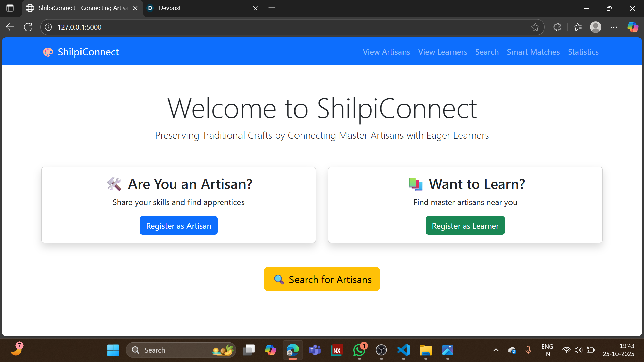Click Register as Learner button
This screenshot has height=362, width=644.
tap(465, 226)
